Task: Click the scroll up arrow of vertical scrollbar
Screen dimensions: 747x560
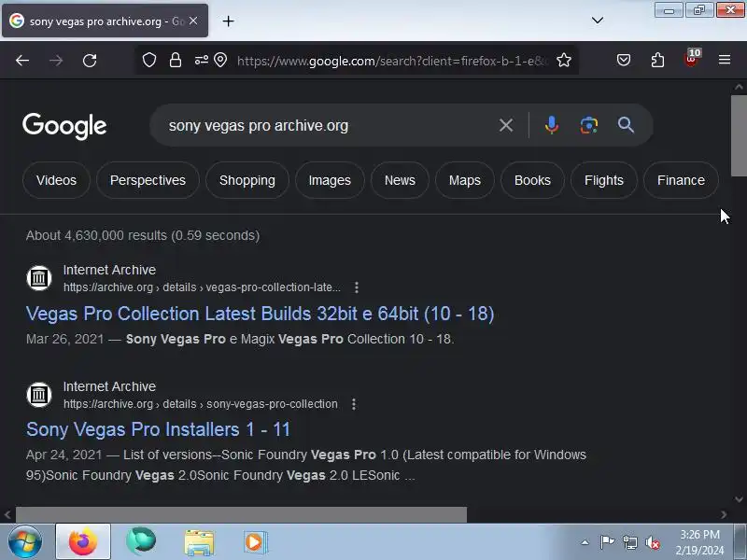Action: point(739,87)
